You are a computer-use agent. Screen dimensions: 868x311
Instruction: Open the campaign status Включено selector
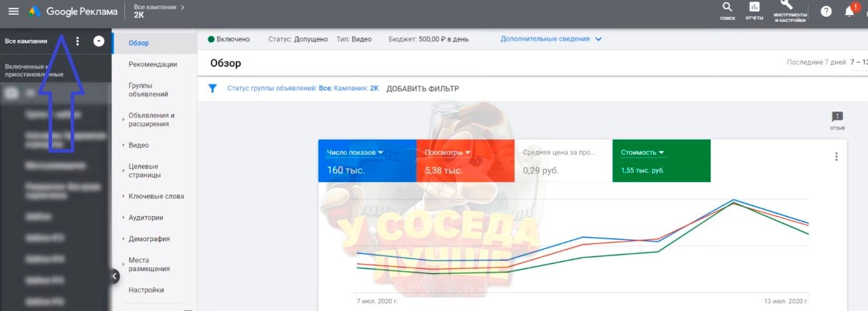(228, 39)
